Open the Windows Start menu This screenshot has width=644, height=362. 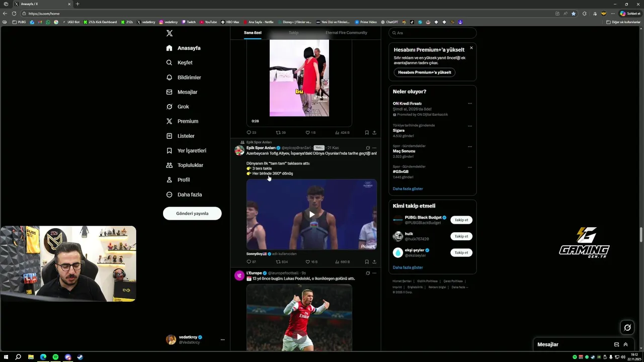(x=6, y=357)
